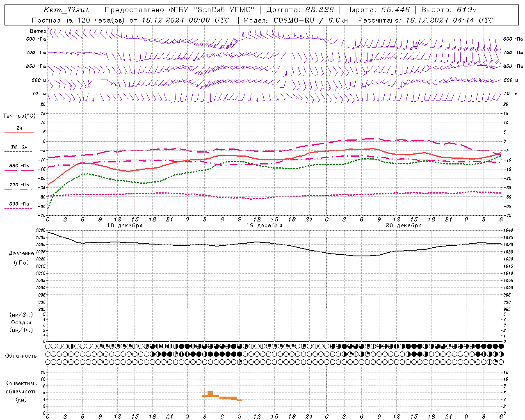Click the 'Широта: 55.446' latitude value

pos(377,10)
